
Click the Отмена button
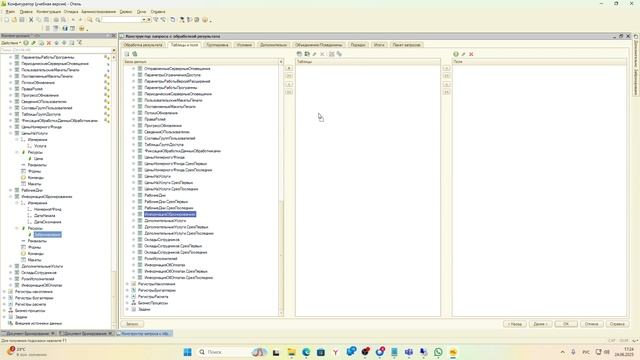pos(591,324)
